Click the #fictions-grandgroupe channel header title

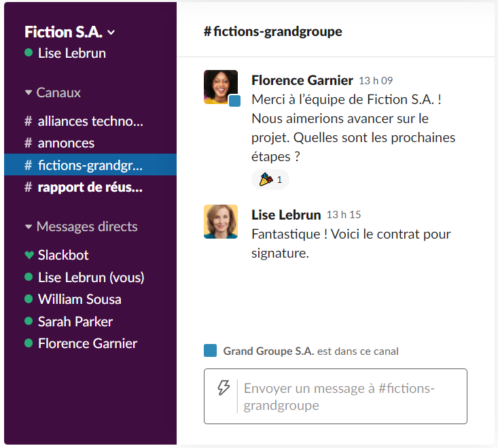point(272,31)
